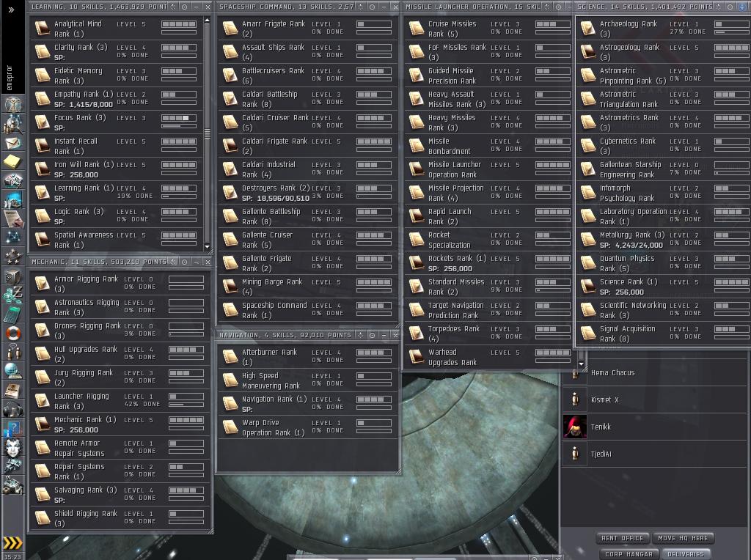Click the lifebuoy help icon

pos(12,332)
